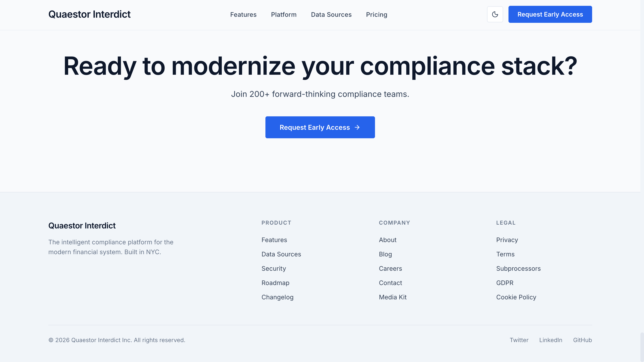
Task: Open the Platform nav menu item
Action: click(284, 15)
